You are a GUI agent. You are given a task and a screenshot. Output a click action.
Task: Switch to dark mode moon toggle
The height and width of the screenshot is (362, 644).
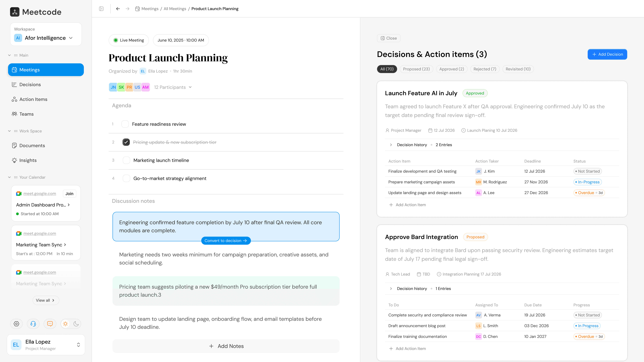[x=76, y=324]
